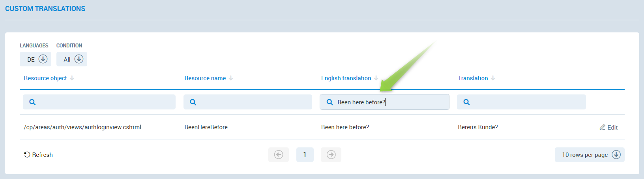
Task: Click the pencil icon beside Edit
Action: [x=602, y=127]
